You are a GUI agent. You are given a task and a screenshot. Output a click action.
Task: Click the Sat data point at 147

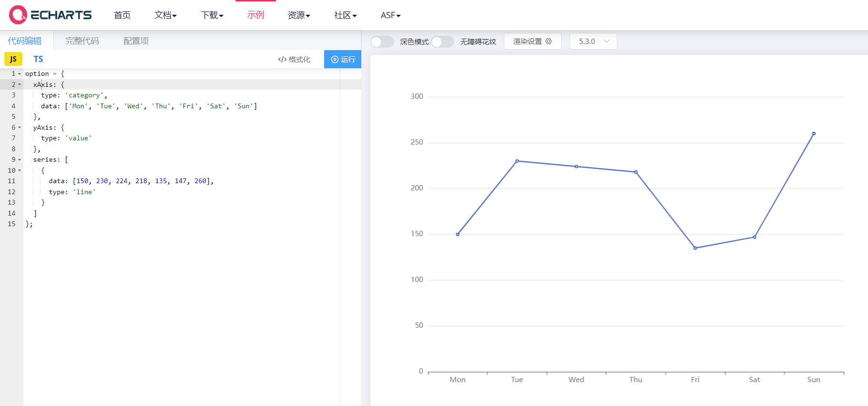pos(755,237)
